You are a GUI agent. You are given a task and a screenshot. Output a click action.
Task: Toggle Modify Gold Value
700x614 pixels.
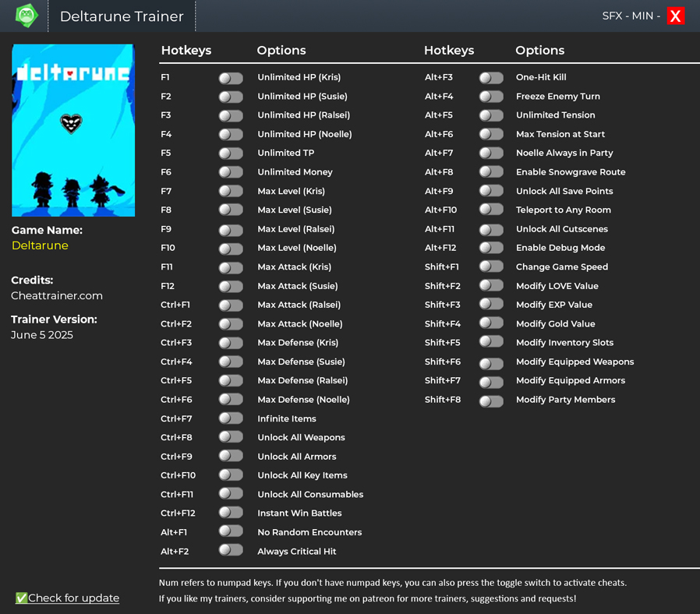click(x=491, y=323)
